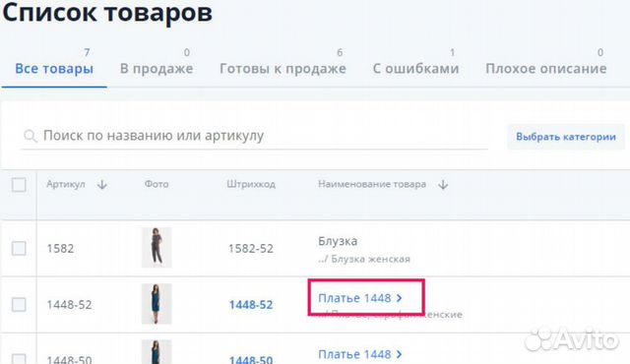Open the highlighted Платье 1448 link
Viewport: 630px width, 364px height.
[x=354, y=298]
